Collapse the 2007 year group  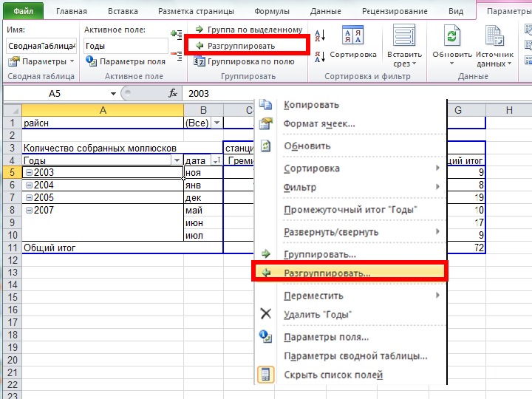27,211
